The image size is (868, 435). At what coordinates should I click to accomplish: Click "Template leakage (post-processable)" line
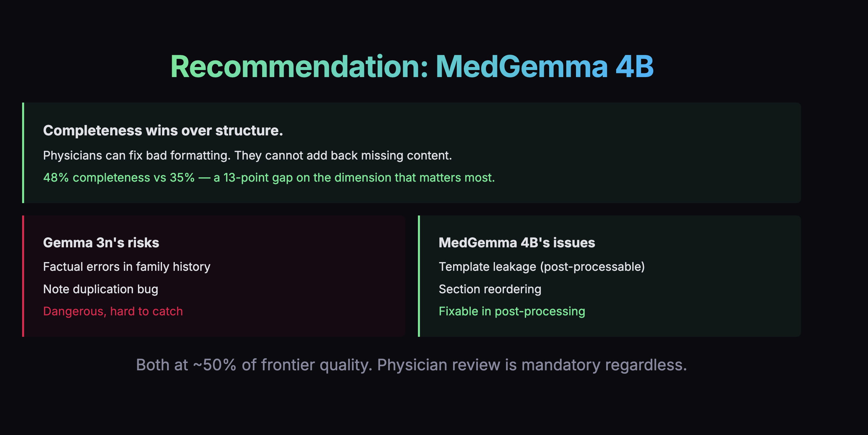[x=541, y=267]
